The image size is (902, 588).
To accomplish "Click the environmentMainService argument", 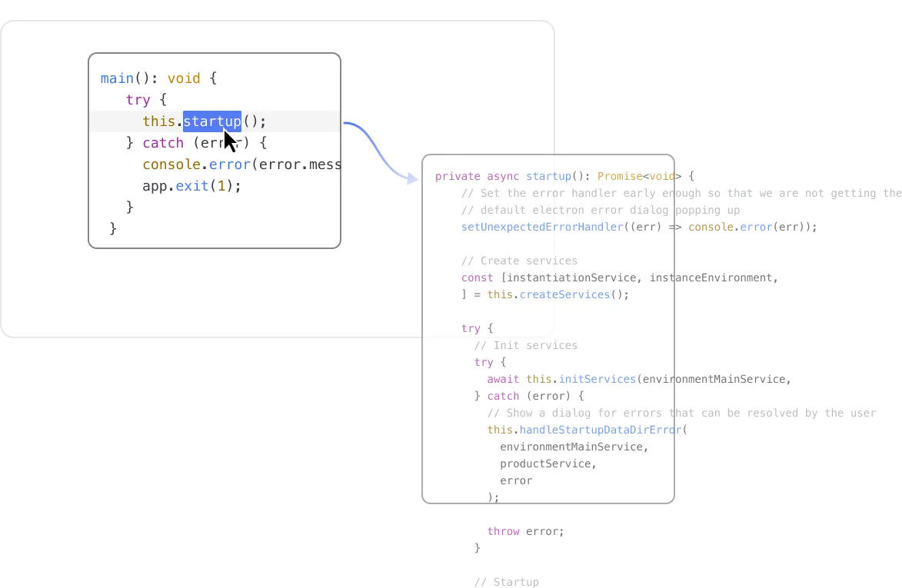I will tap(573, 447).
